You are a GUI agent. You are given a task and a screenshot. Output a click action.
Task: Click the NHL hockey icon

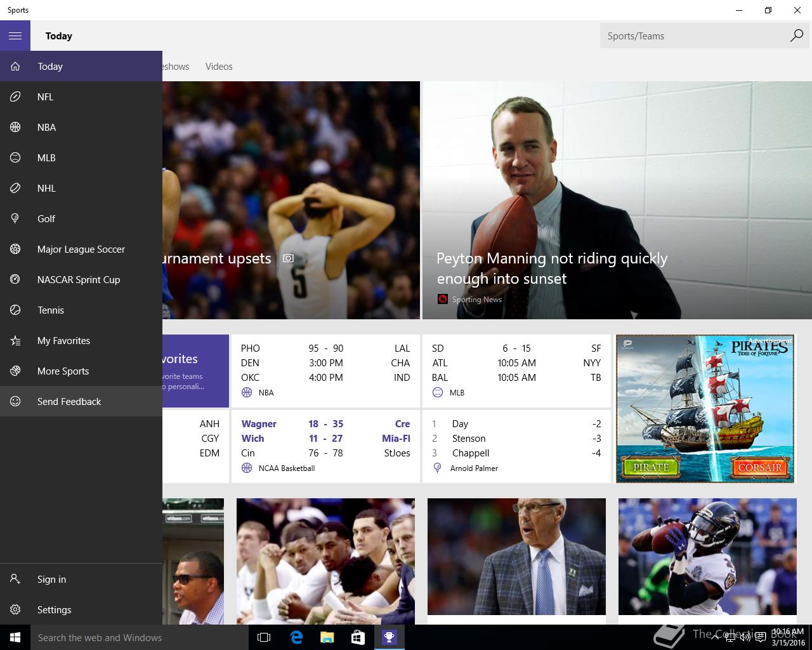tap(15, 188)
